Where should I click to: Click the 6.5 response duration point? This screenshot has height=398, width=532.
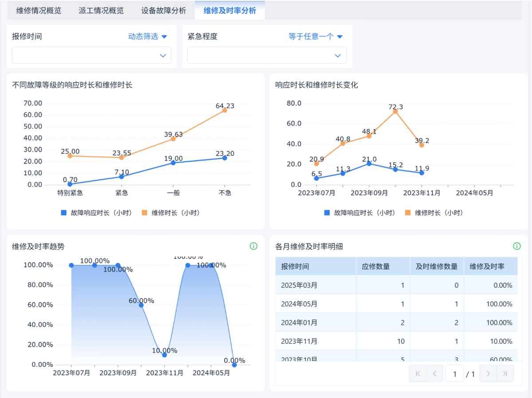pyautogui.click(x=317, y=178)
